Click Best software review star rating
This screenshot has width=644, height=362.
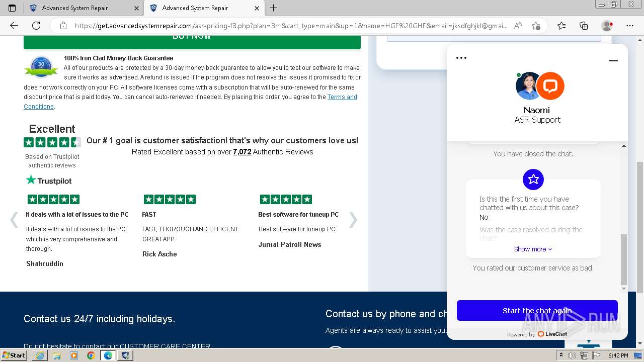click(286, 199)
